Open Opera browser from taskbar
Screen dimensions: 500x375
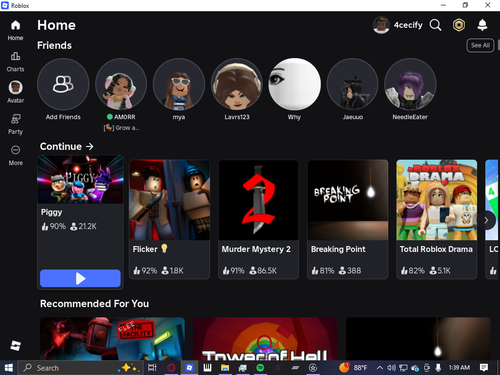tap(171, 368)
